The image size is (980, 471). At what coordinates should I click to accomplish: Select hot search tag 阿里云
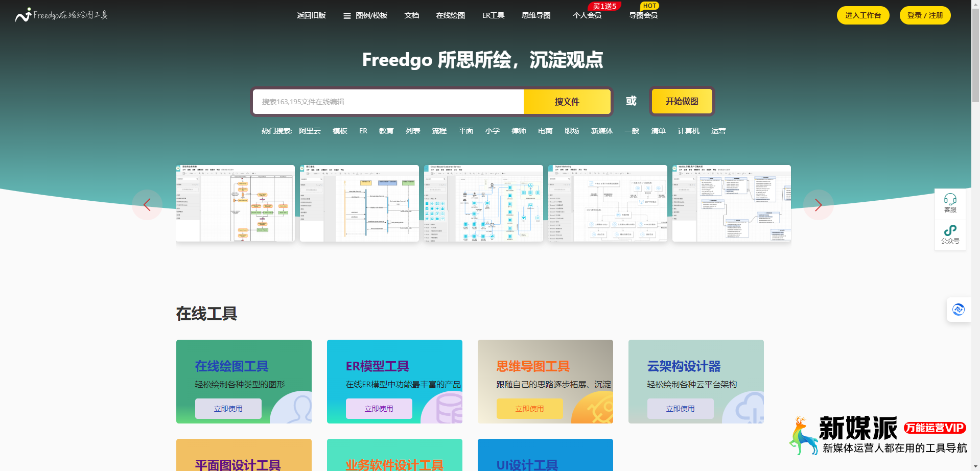[310, 131]
